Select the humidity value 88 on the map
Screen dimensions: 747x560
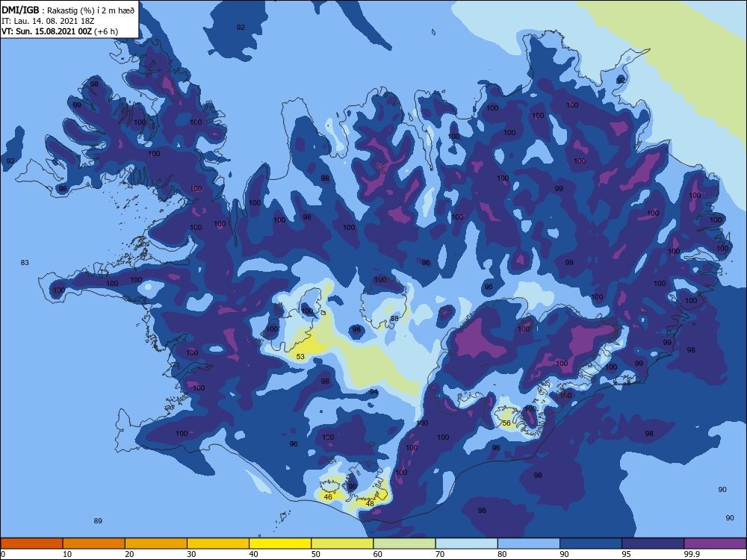pos(394,319)
